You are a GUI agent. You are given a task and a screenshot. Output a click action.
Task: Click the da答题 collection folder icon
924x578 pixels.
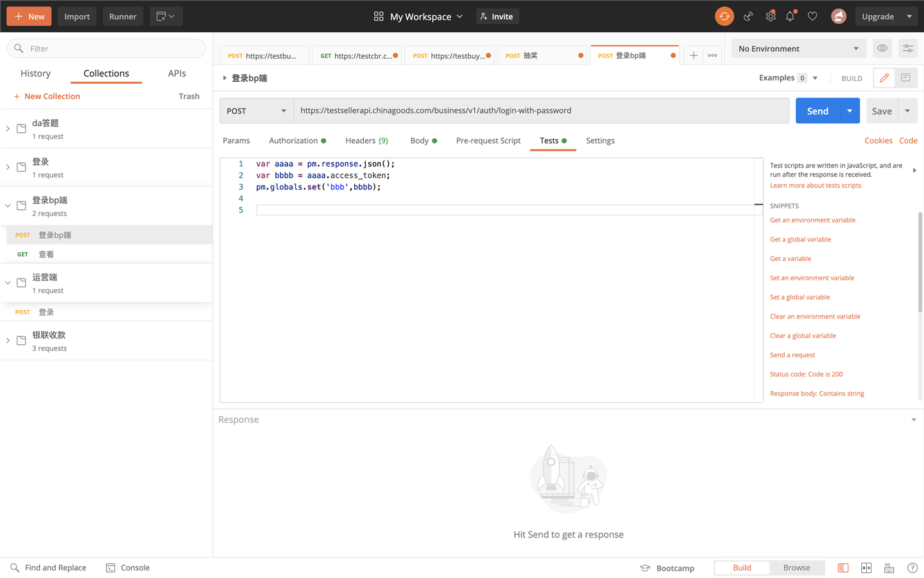point(21,128)
